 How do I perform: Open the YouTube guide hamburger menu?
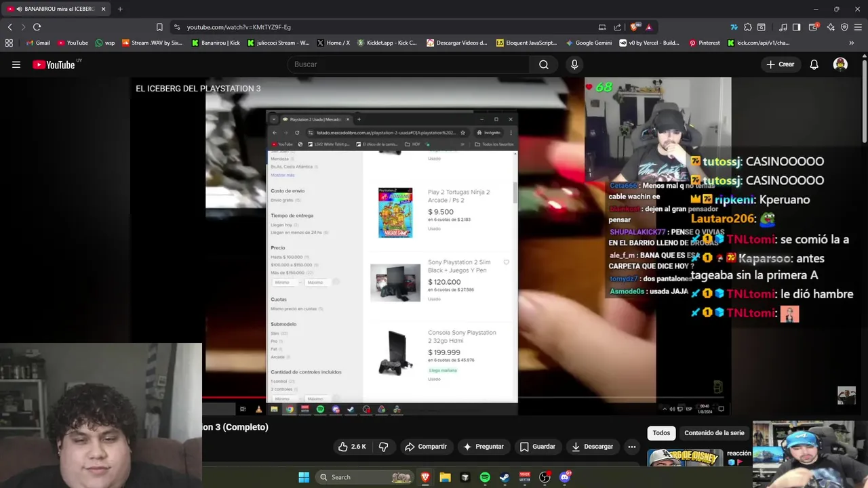[x=16, y=64]
